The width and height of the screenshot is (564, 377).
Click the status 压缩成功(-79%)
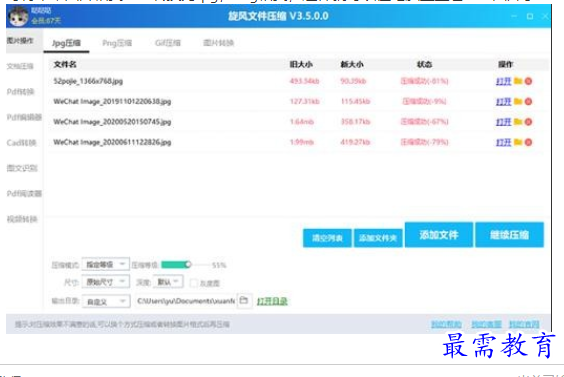pos(424,142)
